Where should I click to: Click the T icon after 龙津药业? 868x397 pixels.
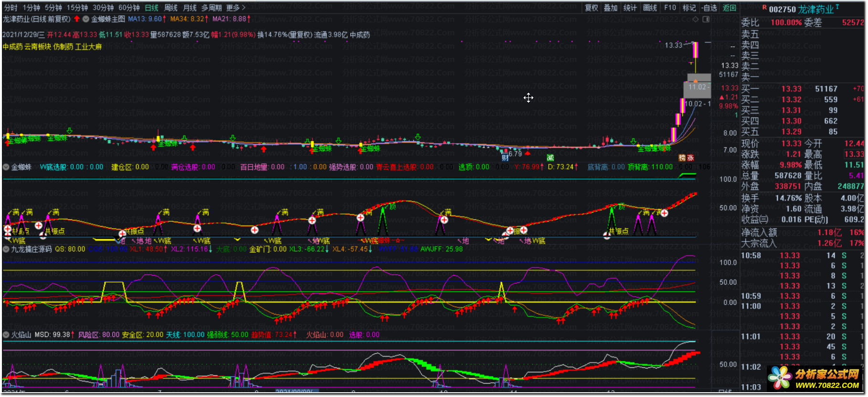point(837,7)
